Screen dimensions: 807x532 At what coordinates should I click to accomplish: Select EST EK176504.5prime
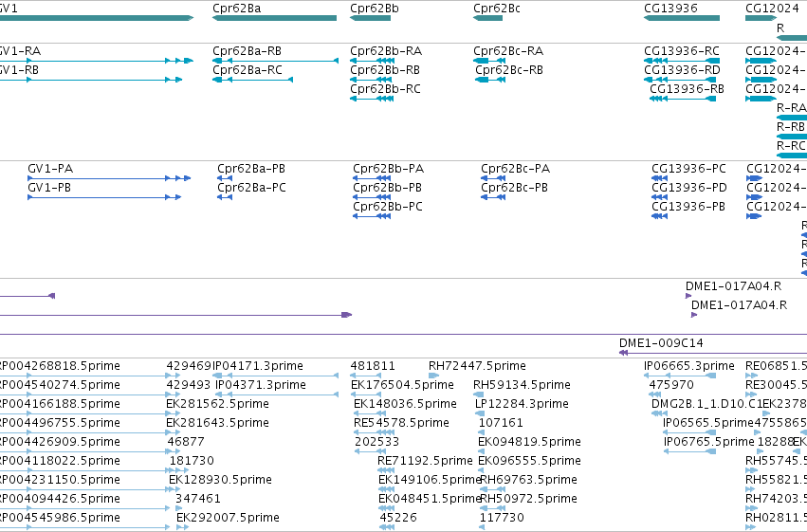(402, 385)
